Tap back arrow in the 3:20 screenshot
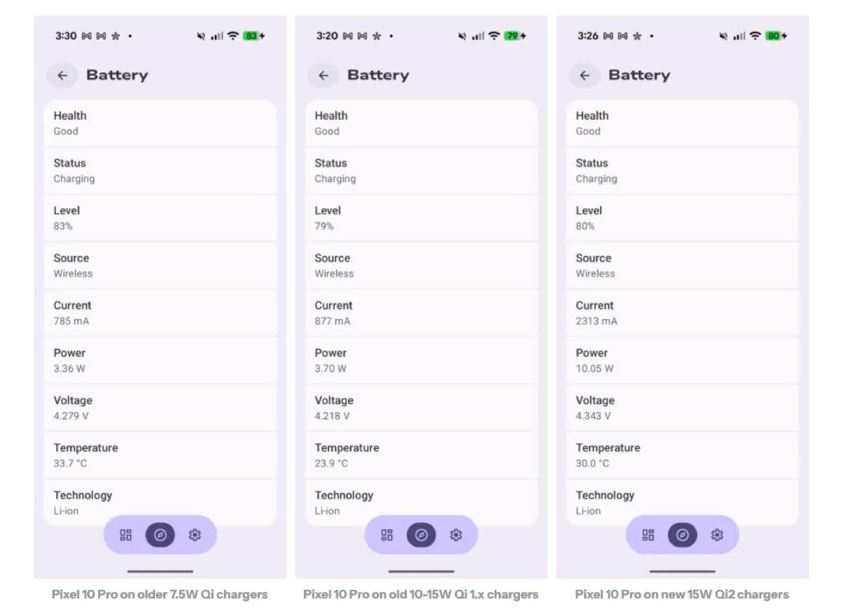 pyautogui.click(x=323, y=76)
